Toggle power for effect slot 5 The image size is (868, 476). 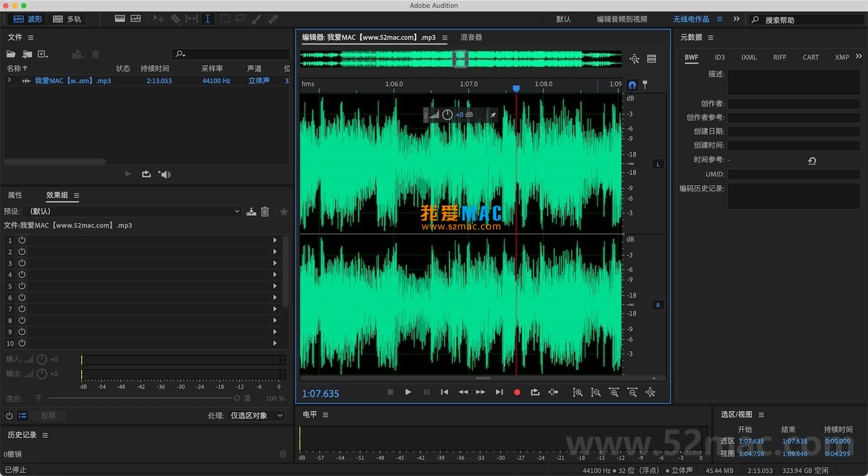tap(22, 286)
